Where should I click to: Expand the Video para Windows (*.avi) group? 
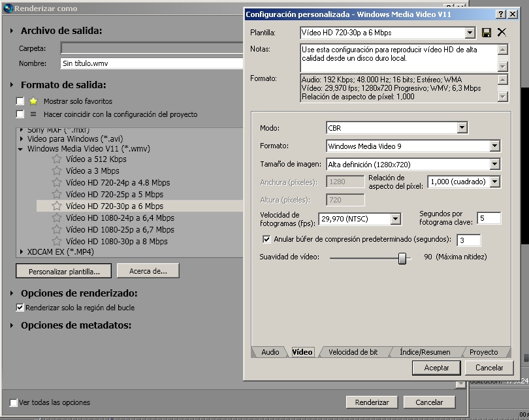[22, 138]
